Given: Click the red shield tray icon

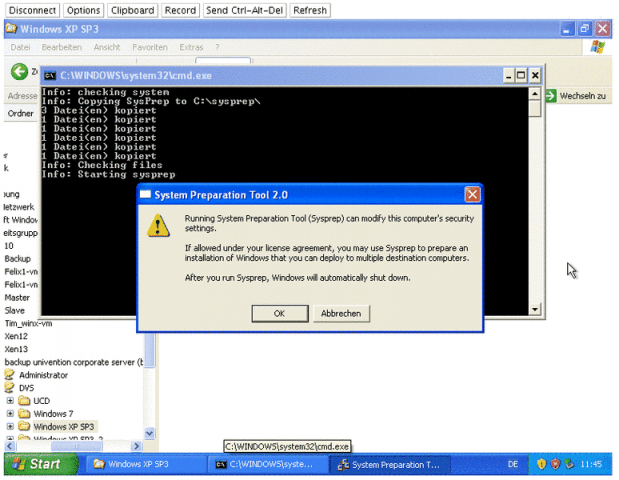Looking at the screenshot, I should [555, 464].
